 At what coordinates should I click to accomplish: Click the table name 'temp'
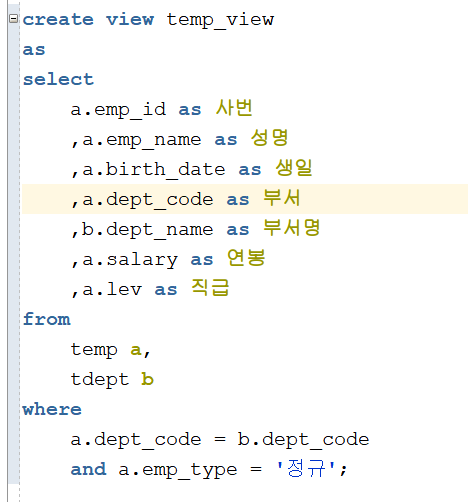[x=94, y=350]
